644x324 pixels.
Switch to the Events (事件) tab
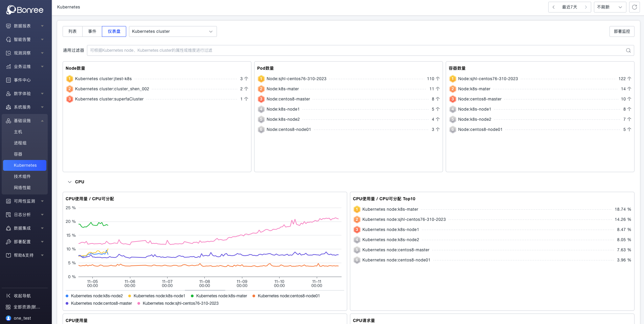pos(92,31)
